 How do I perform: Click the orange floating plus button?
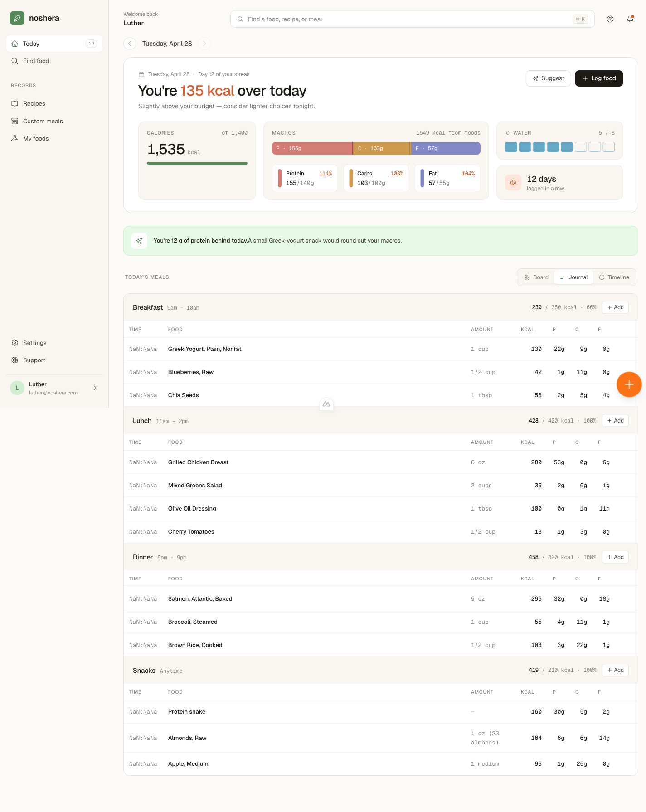point(629,384)
